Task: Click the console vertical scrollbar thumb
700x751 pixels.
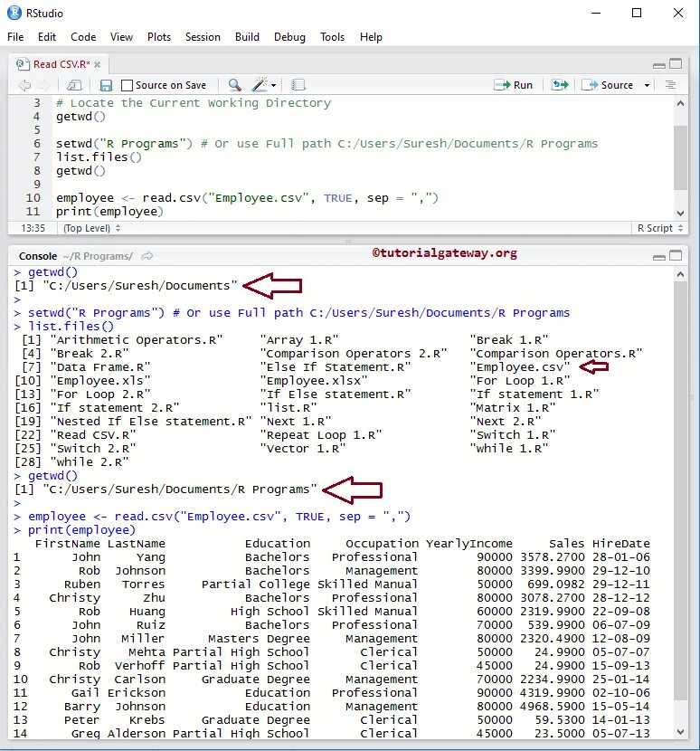Action: [680, 490]
